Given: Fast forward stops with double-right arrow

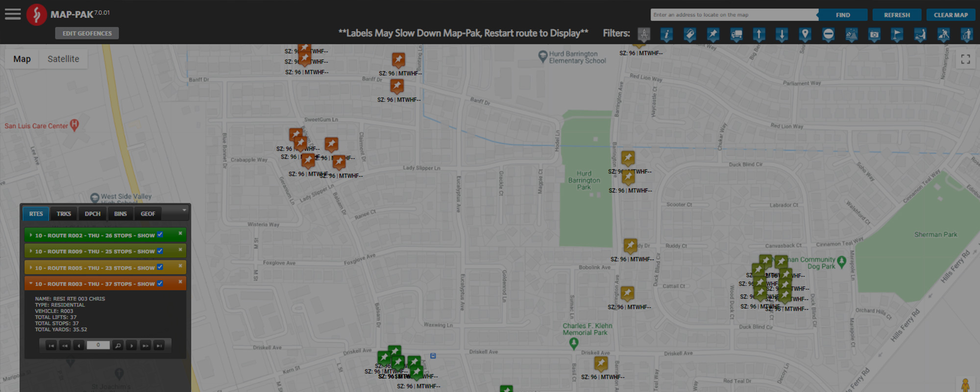Looking at the screenshot, I should tap(145, 345).
